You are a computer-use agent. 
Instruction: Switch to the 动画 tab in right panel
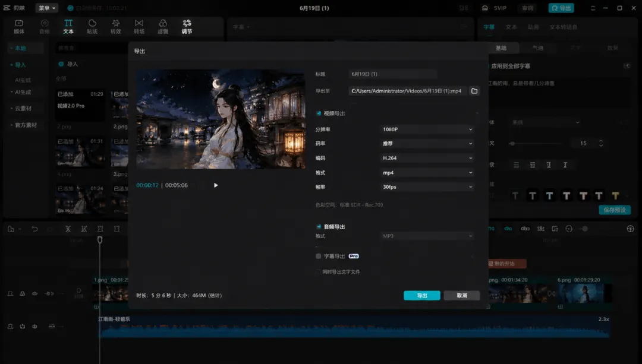[533, 27]
